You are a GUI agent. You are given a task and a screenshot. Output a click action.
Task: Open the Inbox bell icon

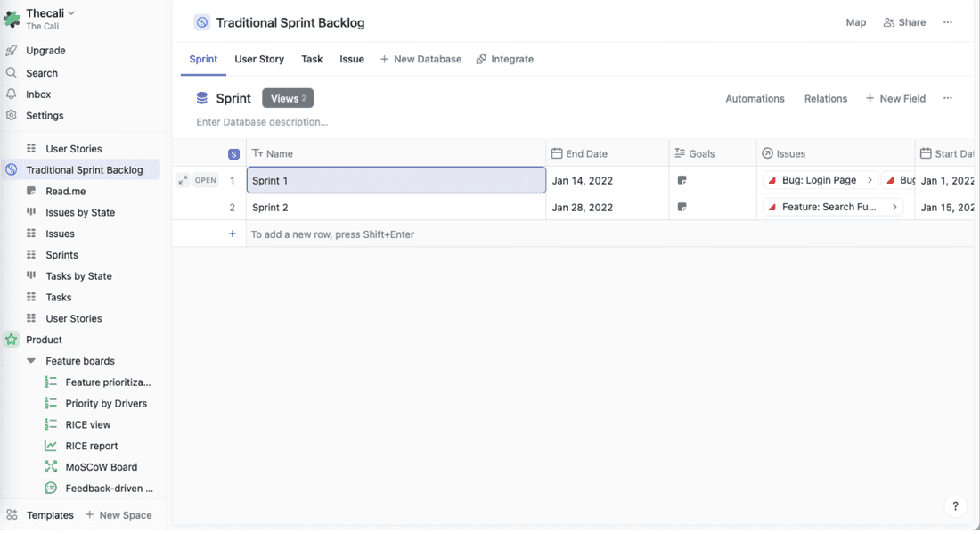click(x=12, y=94)
